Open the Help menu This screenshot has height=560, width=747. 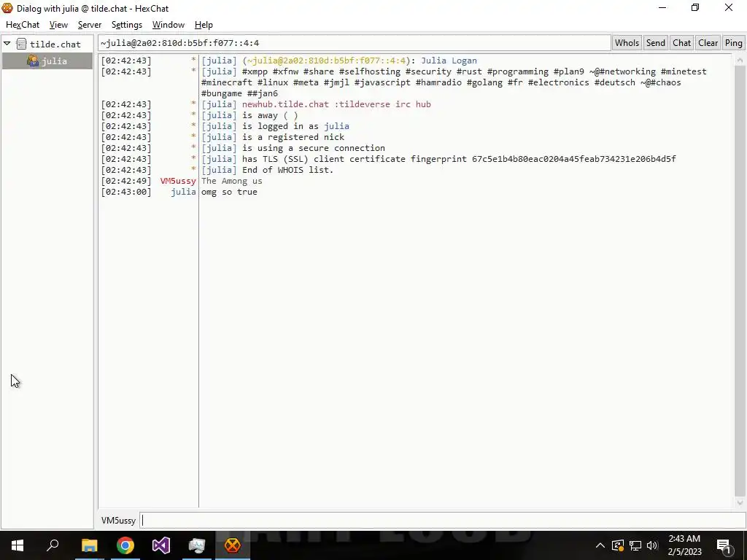click(x=204, y=25)
